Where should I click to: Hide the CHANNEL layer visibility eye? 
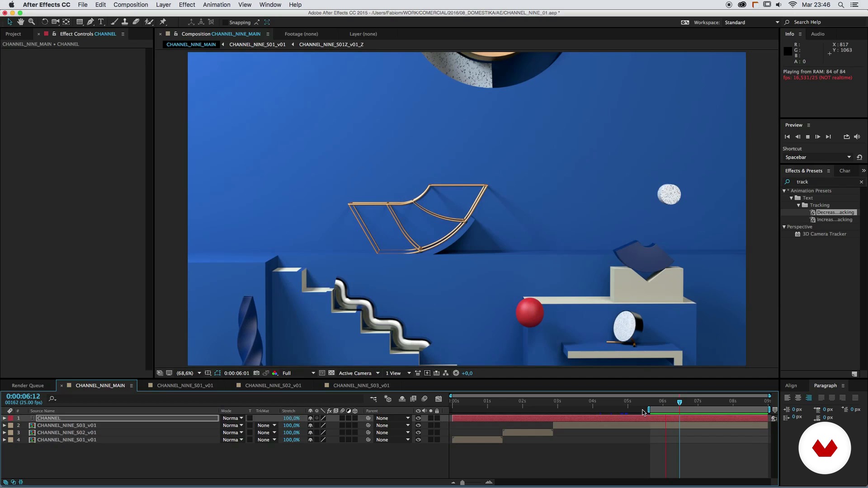(x=418, y=418)
